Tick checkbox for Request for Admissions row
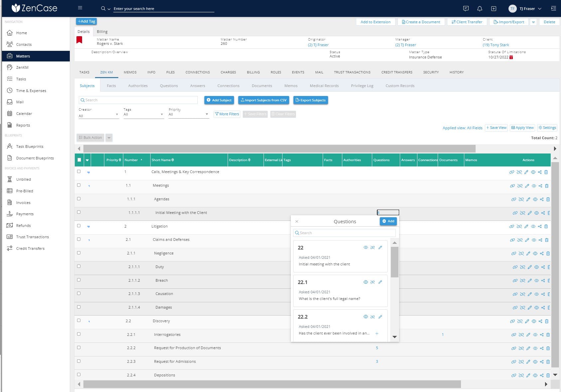 [x=79, y=361]
